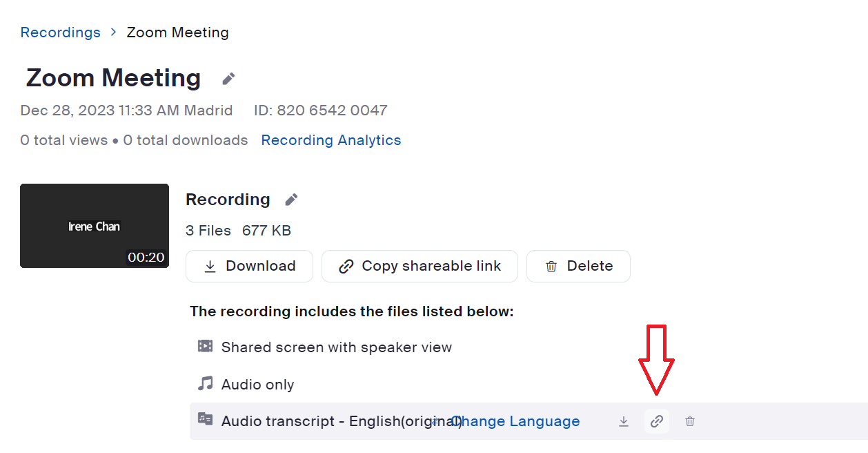Edit the Zoom Meeting title with pencil icon
Screen dimensions: 868x453
(228, 79)
